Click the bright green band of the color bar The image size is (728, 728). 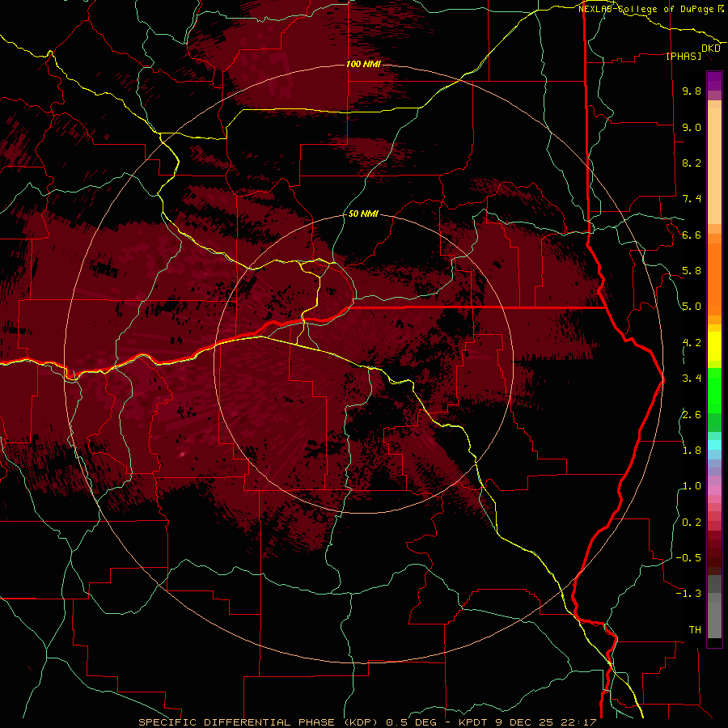pyautogui.click(x=714, y=390)
